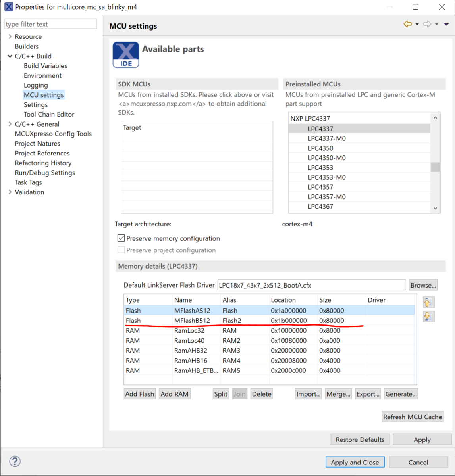Open the back history dropdown arrow
Screen dimensions: 455x476
point(417,24)
